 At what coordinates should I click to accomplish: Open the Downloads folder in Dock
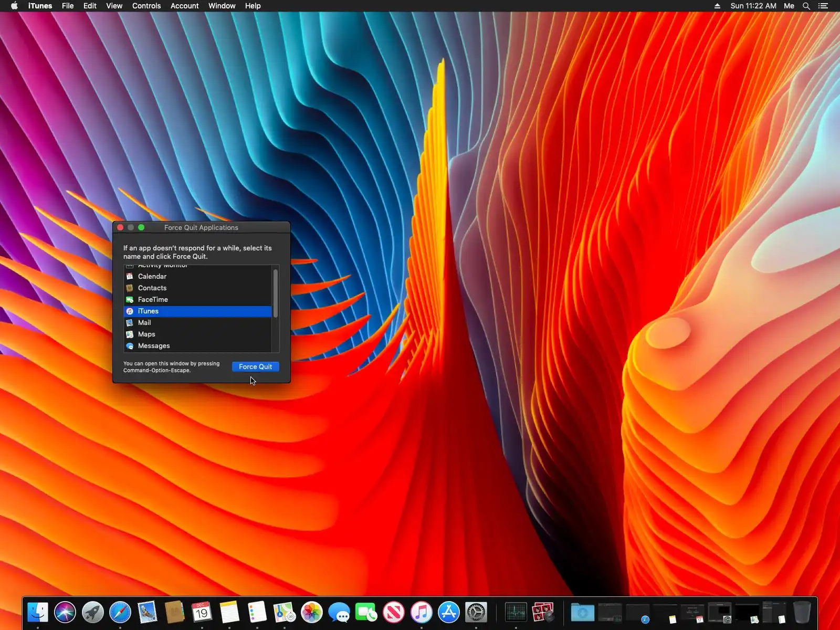tap(583, 612)
